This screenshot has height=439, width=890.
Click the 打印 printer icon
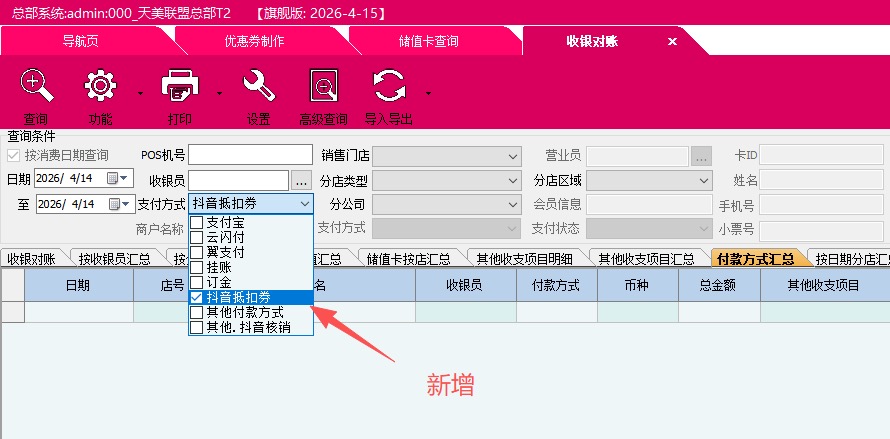tap(180, 86)
